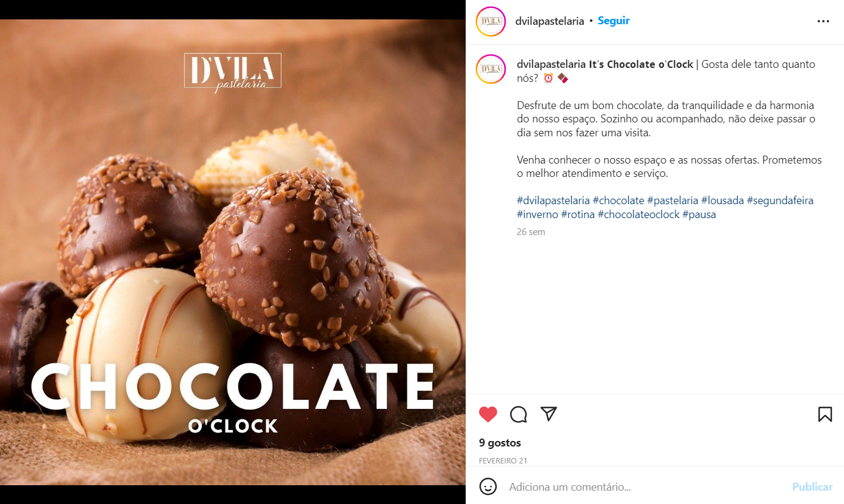The height and width of the screenshot is (504, 844).
Task: Click the comment speech bubble icon
Action: (518, 414)
